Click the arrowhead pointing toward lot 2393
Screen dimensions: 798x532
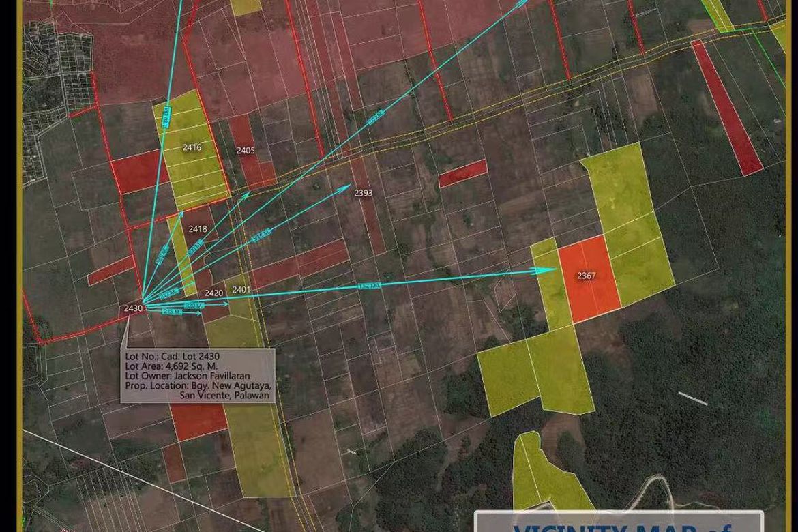pyautogui.click(x=345, y=187)
